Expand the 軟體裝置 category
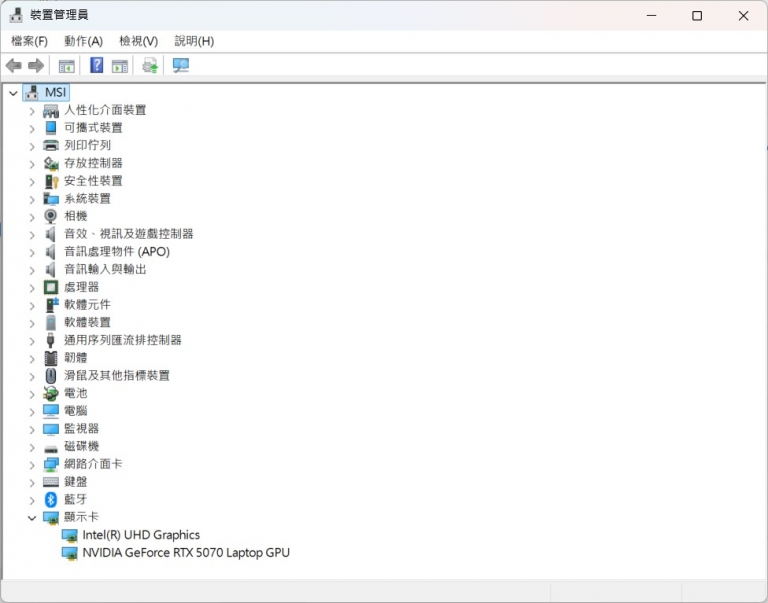The height and width of the screenshot is (603, 768). [32, 323]
